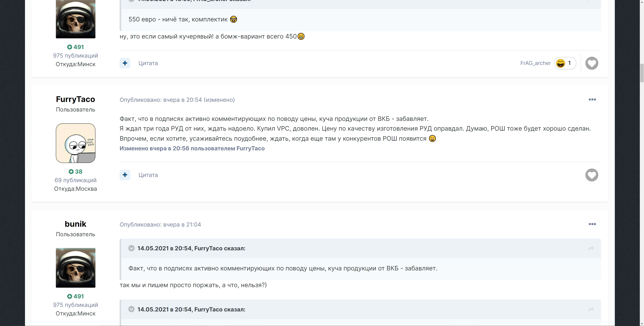Toggle multiquote plus on FurryTaco's post
This screenshot has width=644, height=326.
click(125, 175)
